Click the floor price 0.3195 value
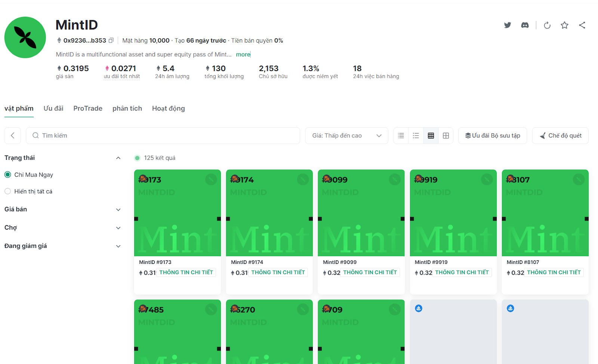The image size is (598, 364). (x=76, y=68)
